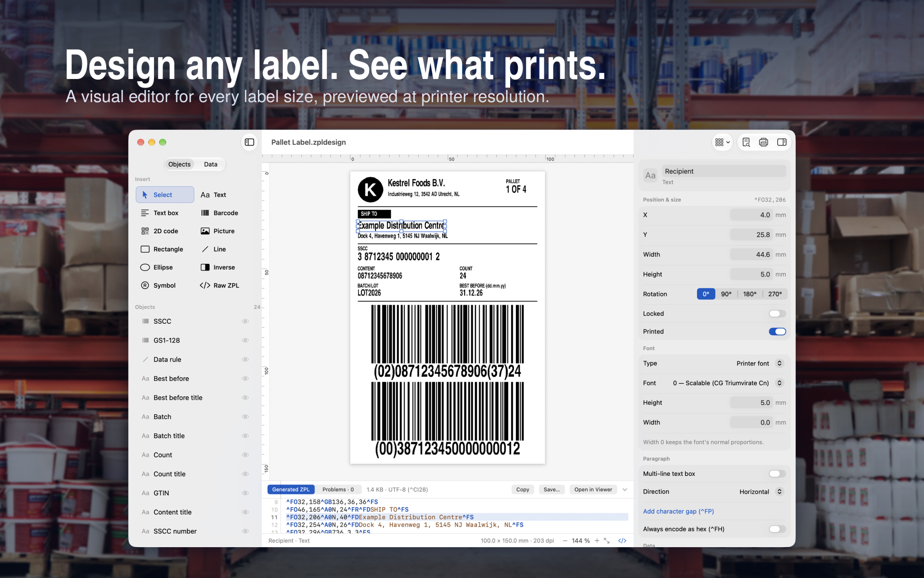Click the Open in Viewer button

pyautogui.click(x=593, y=489)
